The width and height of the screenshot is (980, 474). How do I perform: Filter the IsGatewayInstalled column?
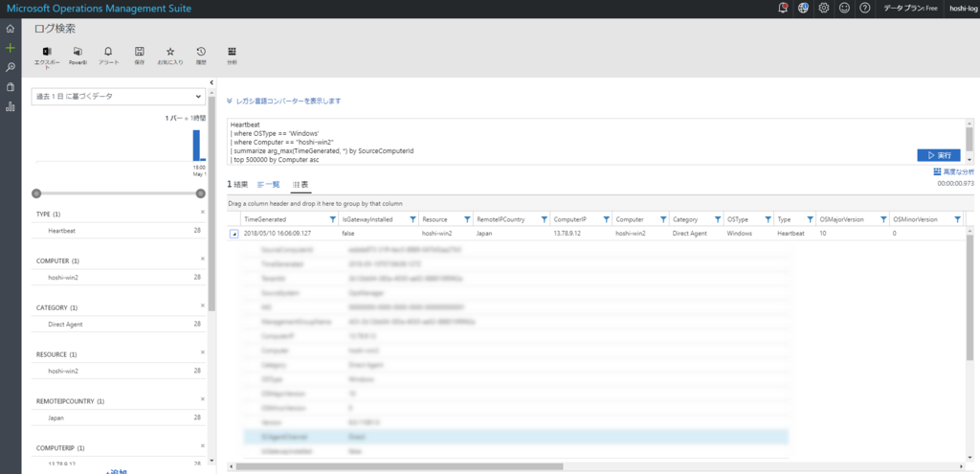(412, 219)
